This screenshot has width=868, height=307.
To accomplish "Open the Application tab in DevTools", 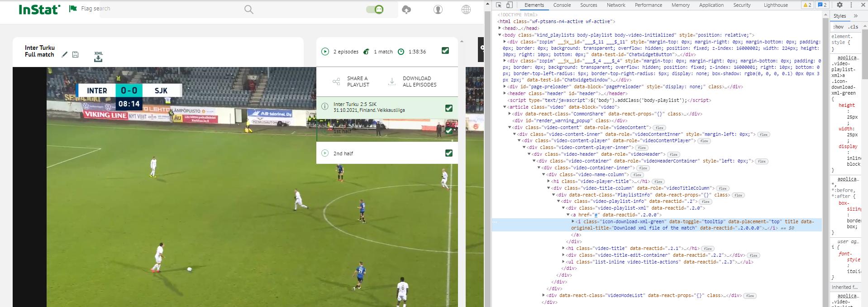I will [x=711, y=5].
